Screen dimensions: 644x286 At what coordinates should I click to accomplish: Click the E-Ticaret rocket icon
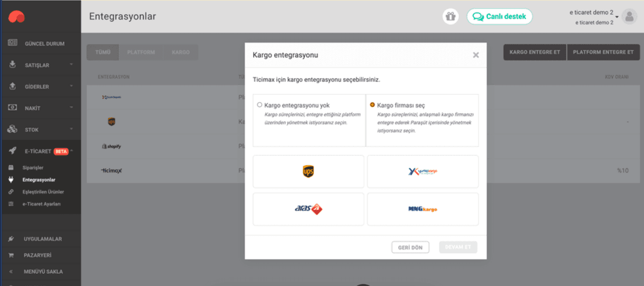click(13, 151)
